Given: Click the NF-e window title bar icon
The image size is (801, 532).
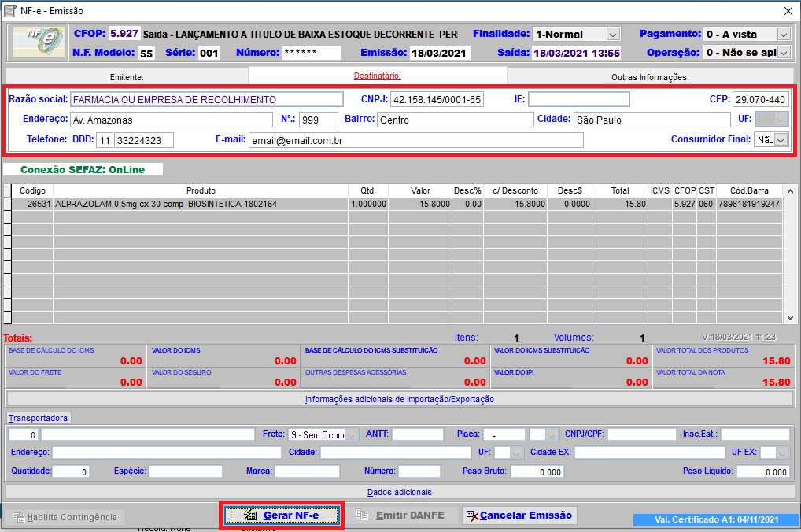Looking at the screenshot, I should [x=9, y=11].
